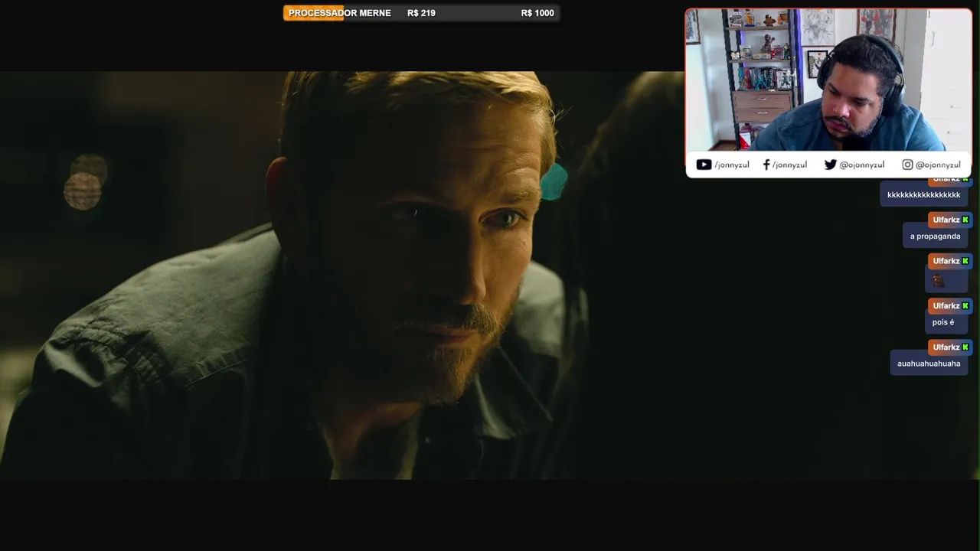The height and width of the screenshot is (551, 980).
Task: Click Ulfarkz username above 'a propaganda'
Action: [x=946, y=220]
